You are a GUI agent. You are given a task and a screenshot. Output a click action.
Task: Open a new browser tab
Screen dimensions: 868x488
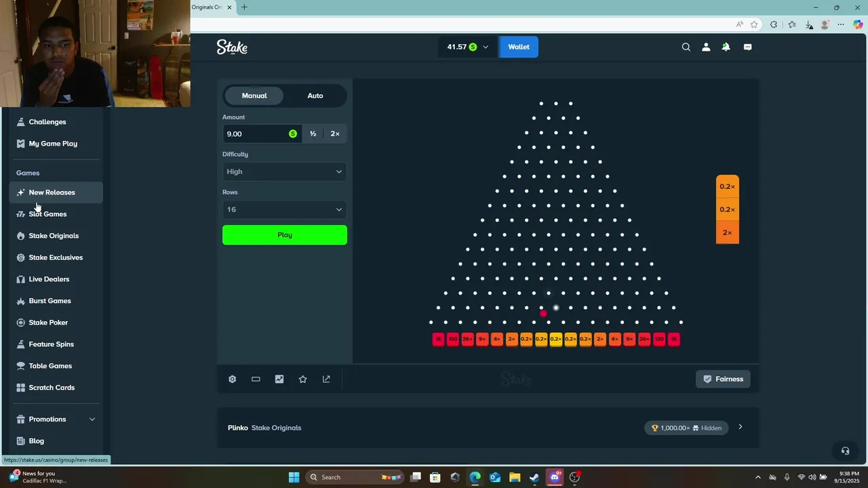click(244, 7)
